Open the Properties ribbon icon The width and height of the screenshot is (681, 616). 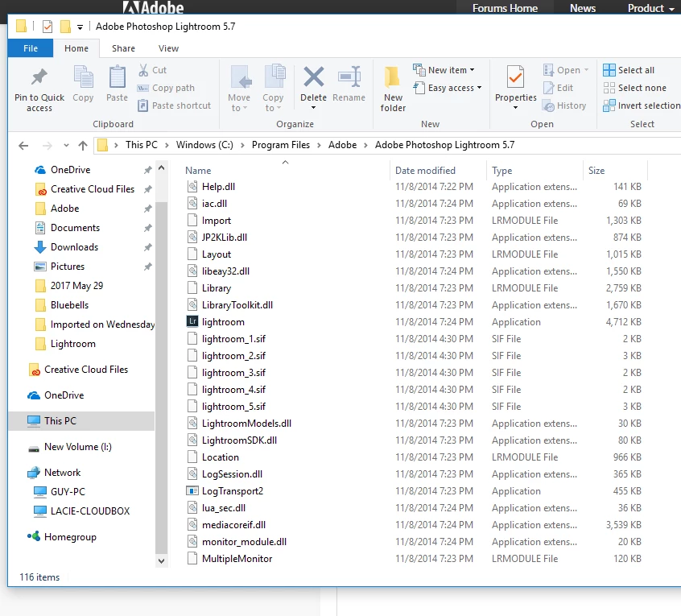click(x=515, y=76)
